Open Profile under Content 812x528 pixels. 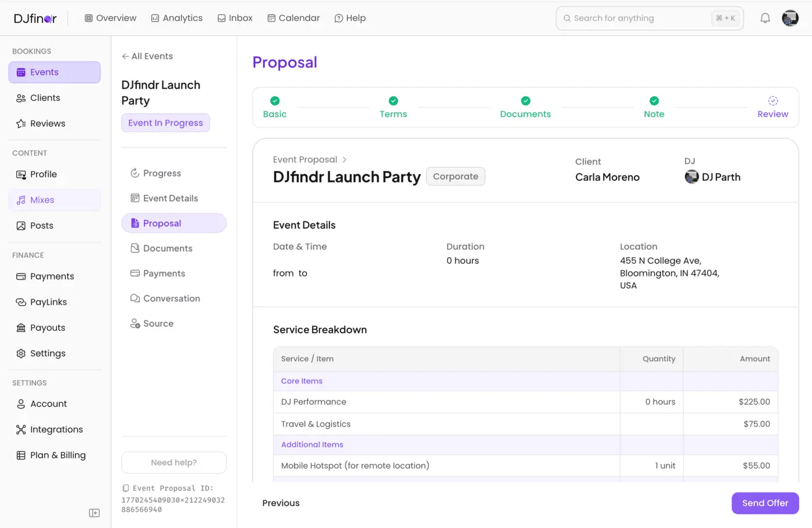pos(55,174)
